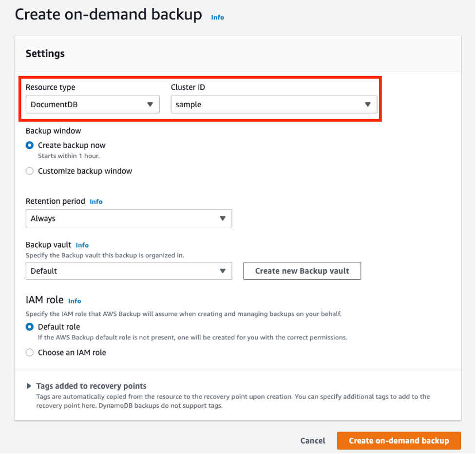Open the IAM role Info link
This screenshot has width=476, height=454.
pyautogui.click(x=74, y=301)
